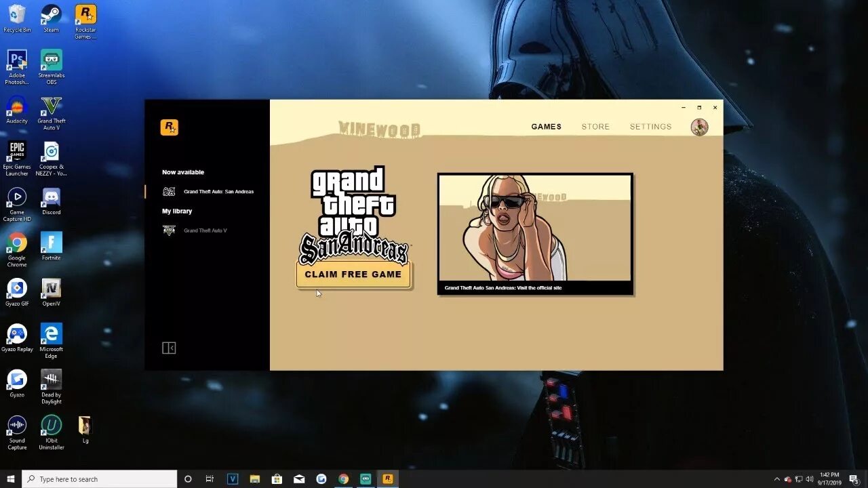Open Gyazo from the taskbar
Screen dimensions: 868x488
pos(321,479)
